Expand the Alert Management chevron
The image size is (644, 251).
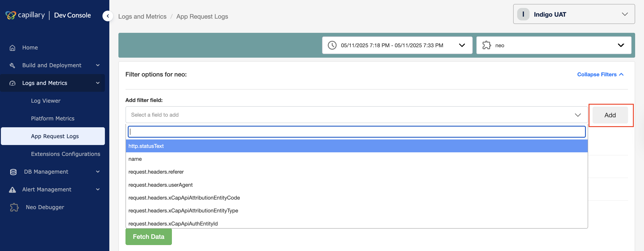click(98, 190)
